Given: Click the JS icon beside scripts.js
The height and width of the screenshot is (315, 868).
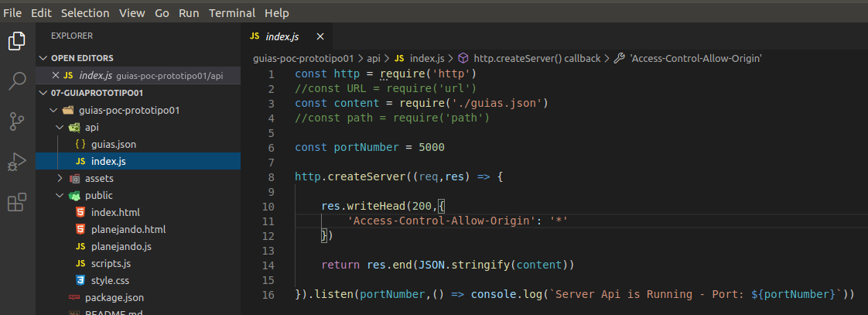Looking at the screenshot, I should (80, 263).
